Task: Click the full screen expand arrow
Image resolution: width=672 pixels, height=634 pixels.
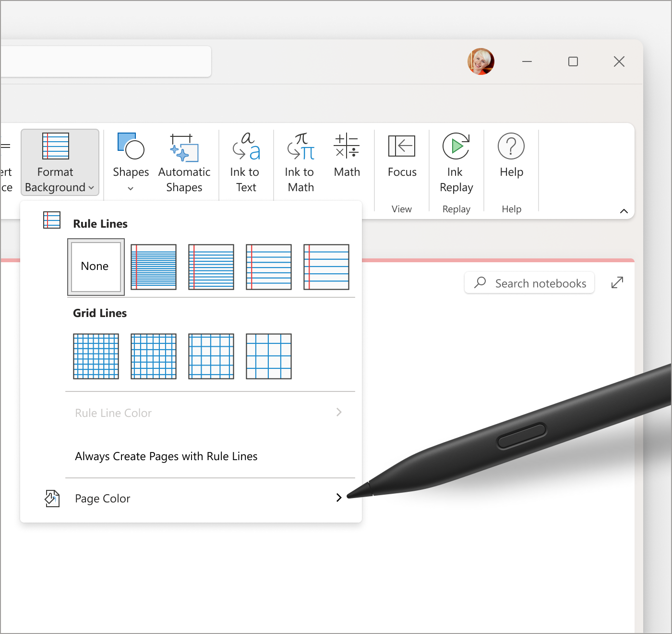Action: (617, 282)
